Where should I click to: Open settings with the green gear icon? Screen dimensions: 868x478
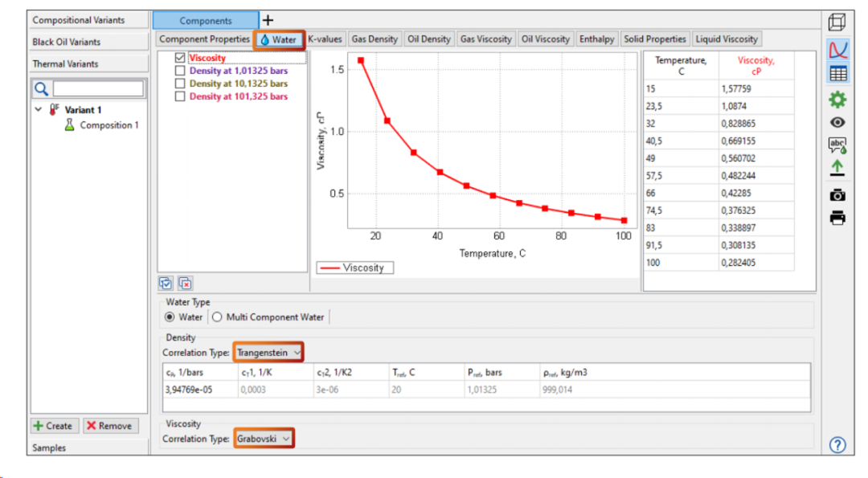click(x=837, y=100)
